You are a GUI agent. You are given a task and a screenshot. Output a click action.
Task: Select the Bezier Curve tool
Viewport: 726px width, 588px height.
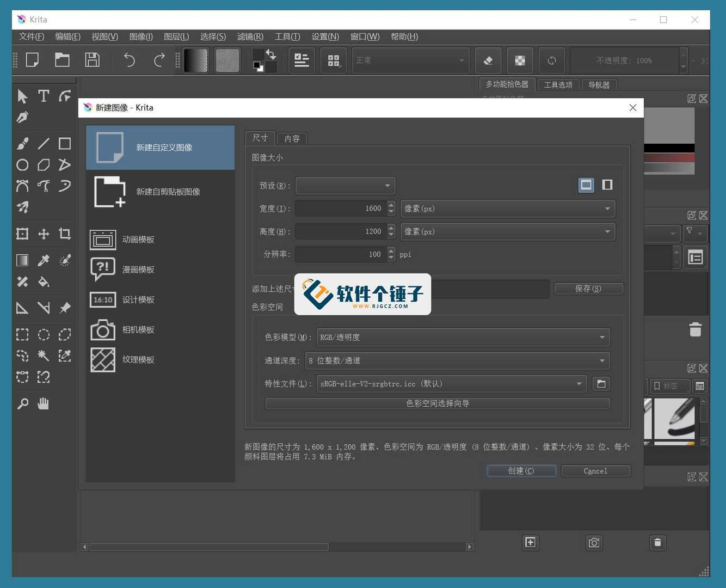point(22,186)
